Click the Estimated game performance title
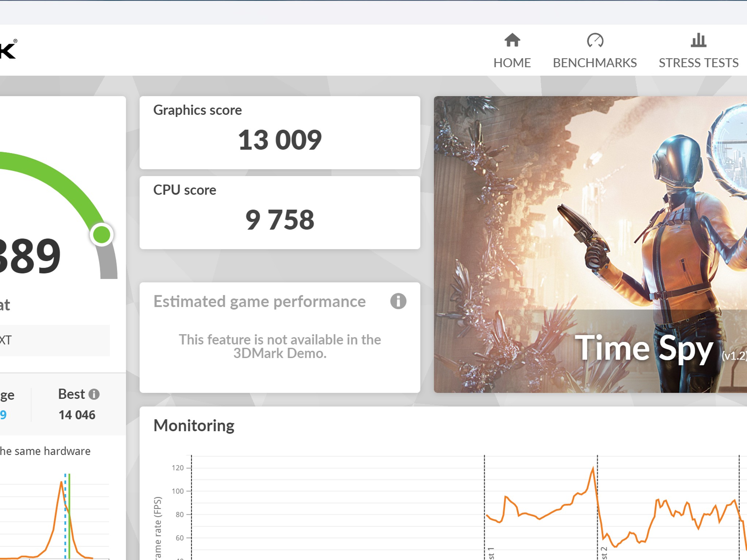 point(259,302)
